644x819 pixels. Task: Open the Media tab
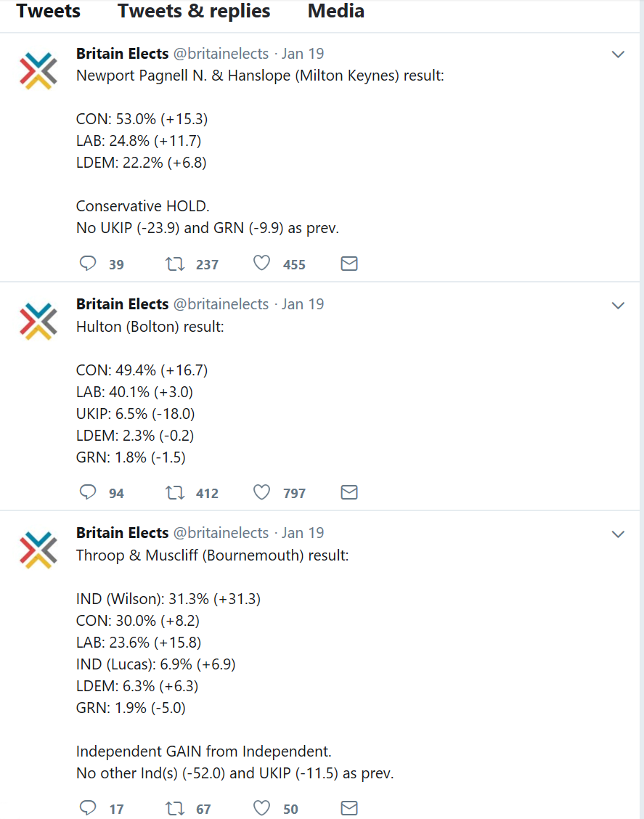pyautogui.click(x=335, y=11)
